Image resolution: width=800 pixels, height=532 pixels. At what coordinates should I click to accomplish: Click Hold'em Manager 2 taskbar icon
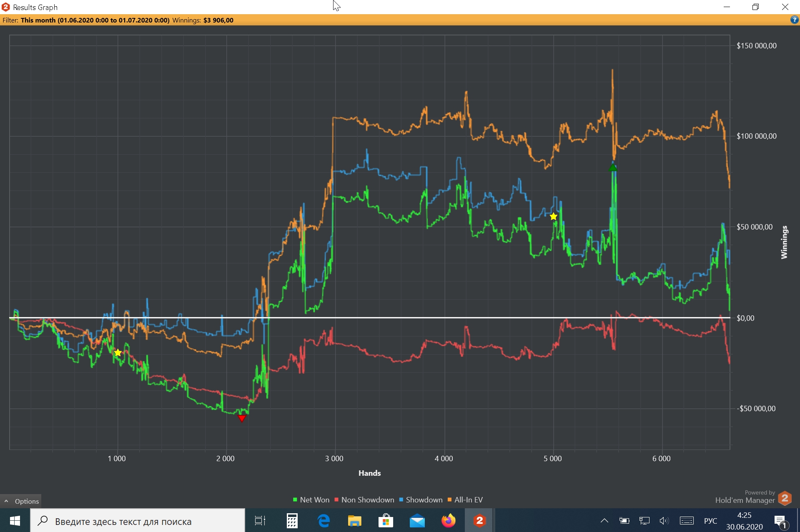pos(479,521)
